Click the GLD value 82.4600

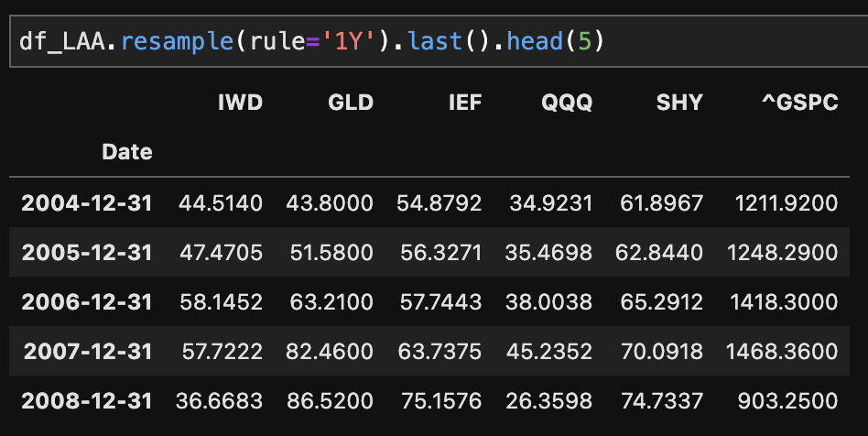[330, 351]
